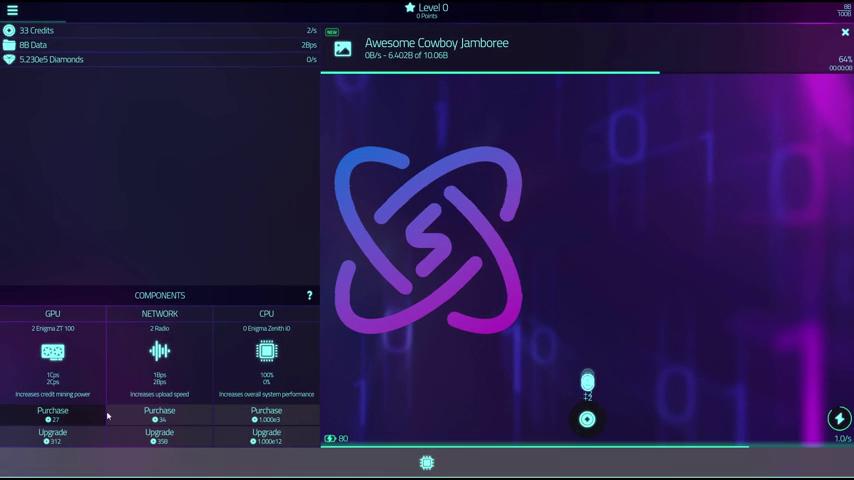Click '0 Enigma Zenith i0' CPU name
The image size is (854, 480).
(266, 329)
